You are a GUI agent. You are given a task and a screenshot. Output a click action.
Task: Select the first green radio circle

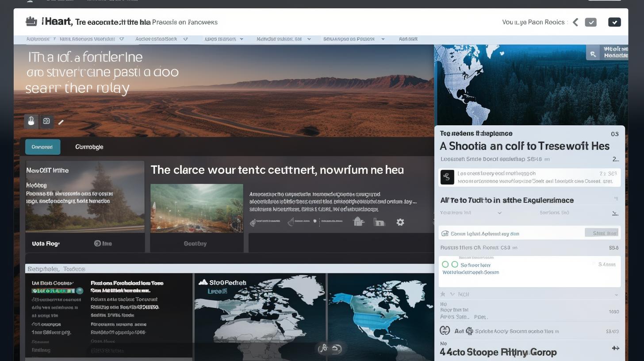tap(445, 265)
